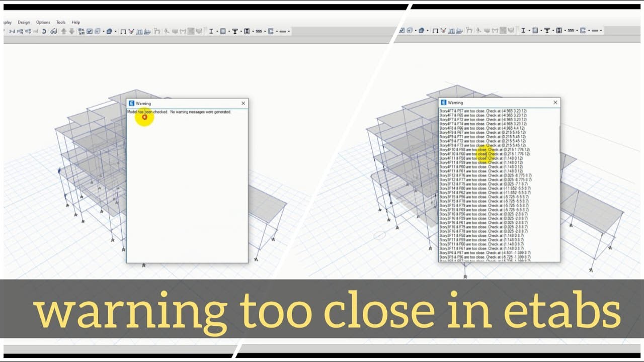The image size is (644, 362).
Task: Click rectangle undeformed shape icon, right window
Action: pos(435,31)
